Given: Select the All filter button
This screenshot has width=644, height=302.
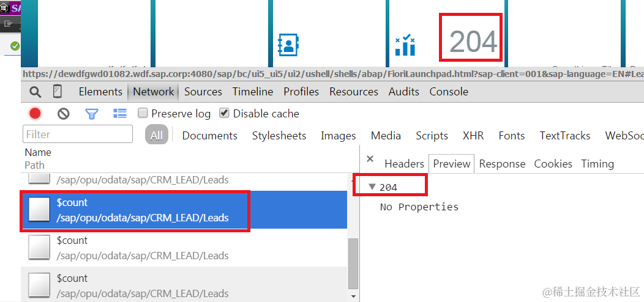Looking at the screenshot, I should tap(157, 135).
